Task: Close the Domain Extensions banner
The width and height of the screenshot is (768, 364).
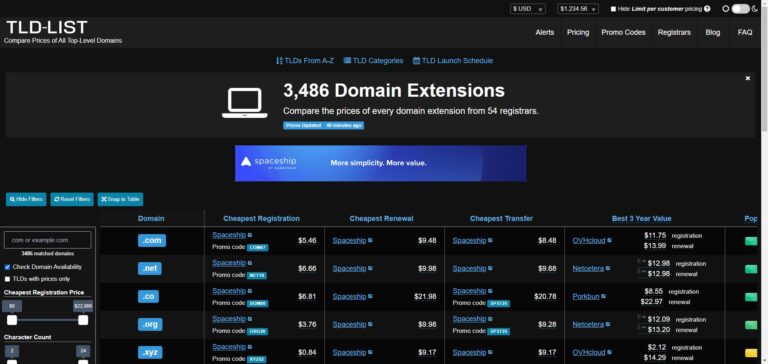Action: tap(747, 78)
